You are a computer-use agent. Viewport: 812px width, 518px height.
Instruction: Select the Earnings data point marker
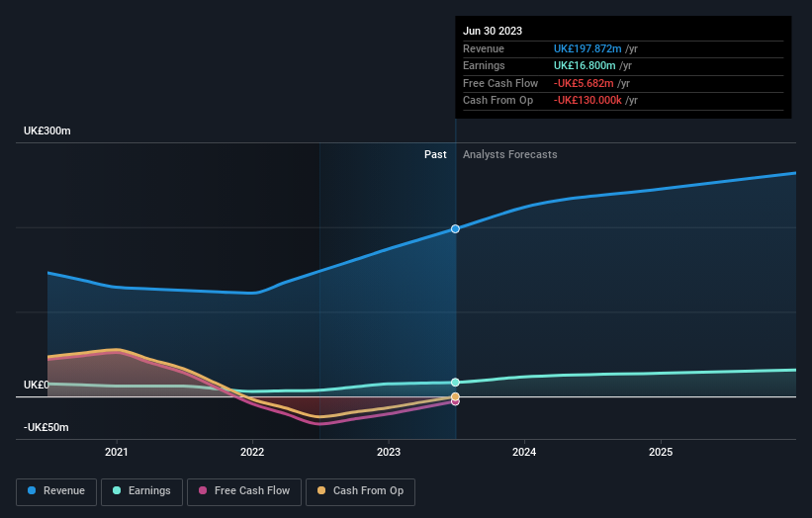click(x=455, y=383)
